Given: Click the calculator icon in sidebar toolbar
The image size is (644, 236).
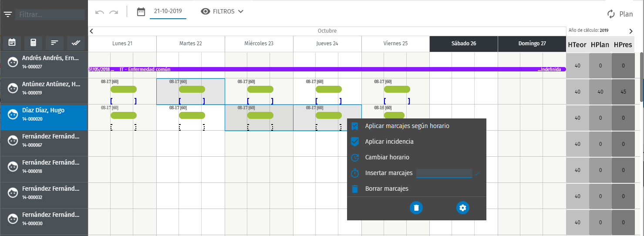Looking at the screenshot, I should [x=33, y=43].
